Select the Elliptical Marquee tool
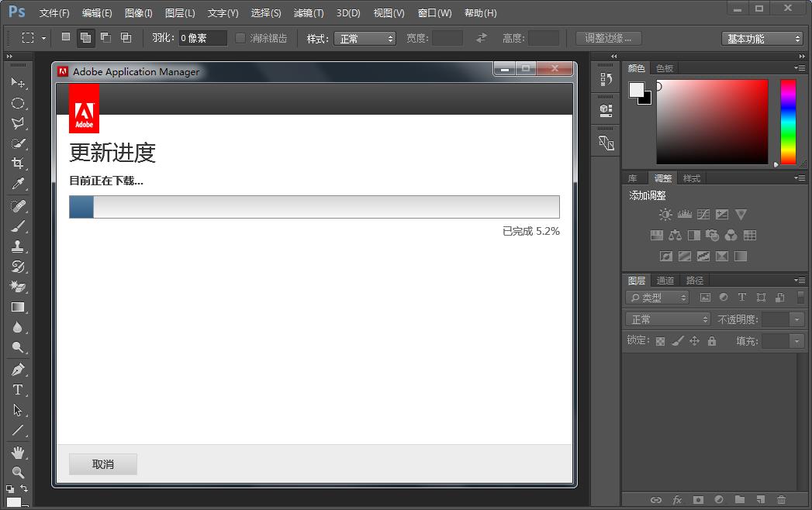Viewport: 812px width, 510px height. pyautogui.click(x=18, y=103)
